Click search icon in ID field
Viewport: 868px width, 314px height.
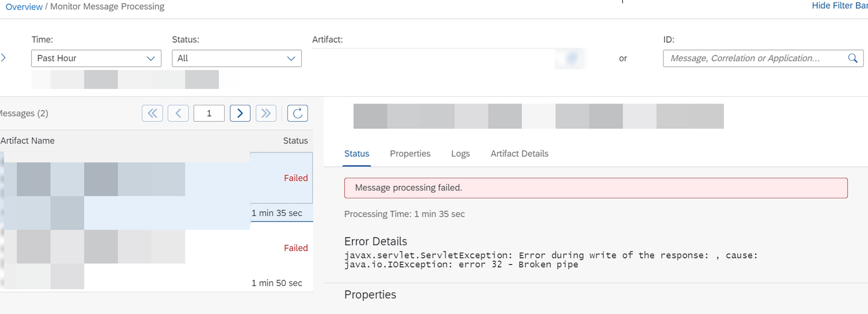(x=852, y=58)
